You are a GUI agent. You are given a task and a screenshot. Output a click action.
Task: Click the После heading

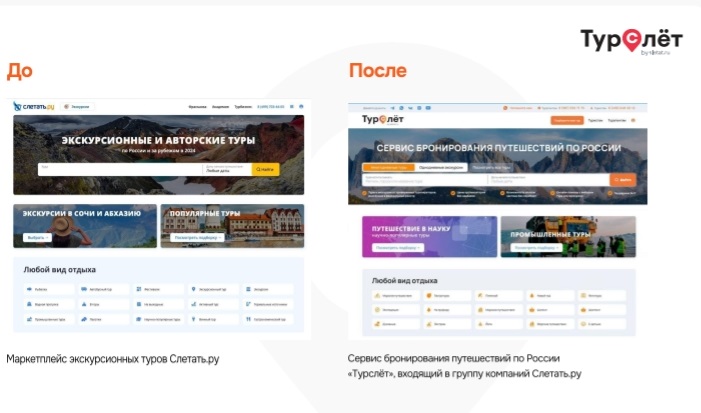[x=378, y=71]
